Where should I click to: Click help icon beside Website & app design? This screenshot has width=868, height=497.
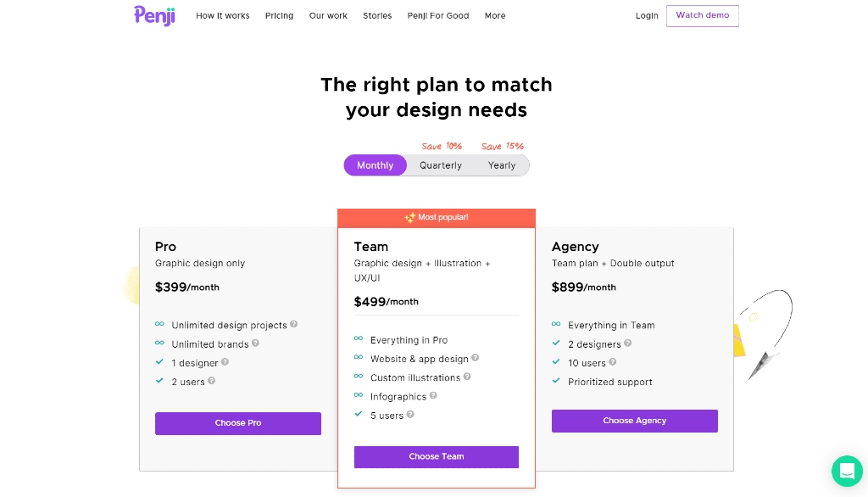[476, 358]
